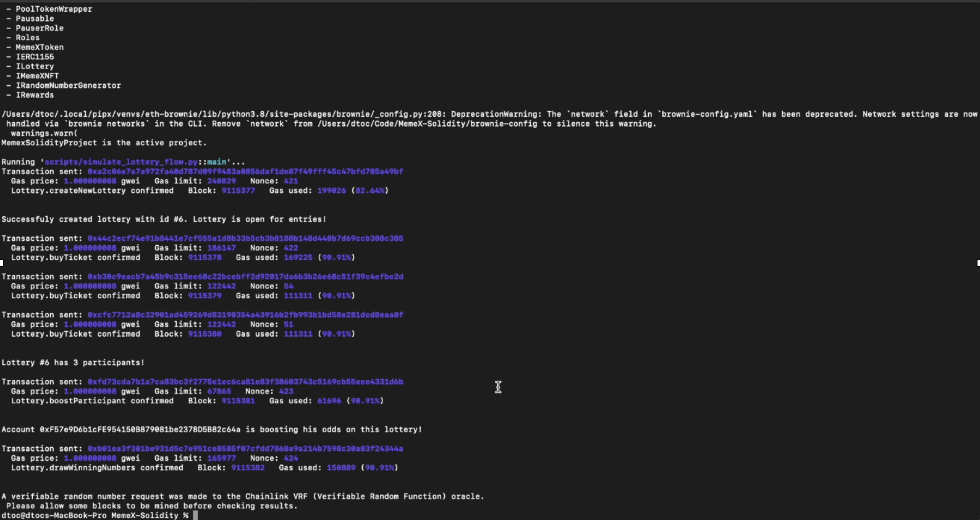Click the nonce value 423

pos(286,392)
